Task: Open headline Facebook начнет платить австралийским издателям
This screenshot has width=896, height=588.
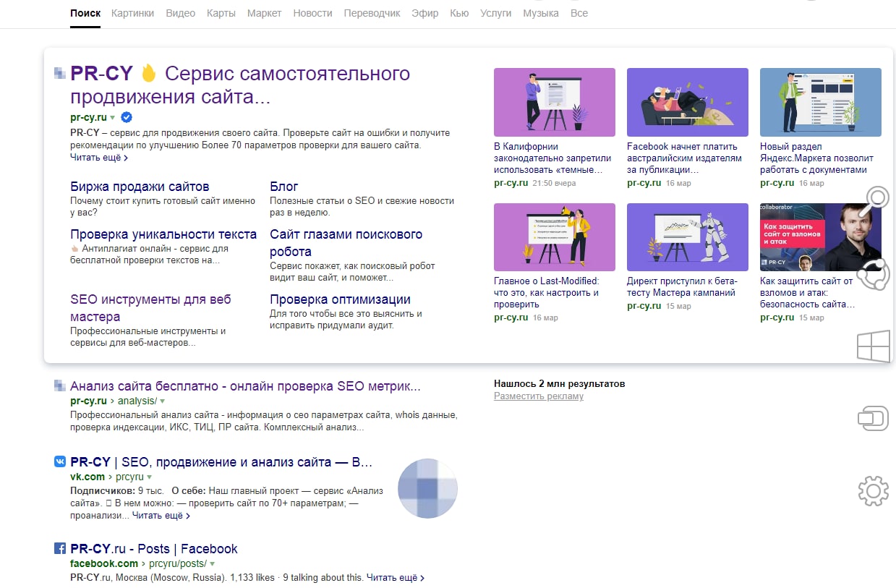Action: point(684,158)
